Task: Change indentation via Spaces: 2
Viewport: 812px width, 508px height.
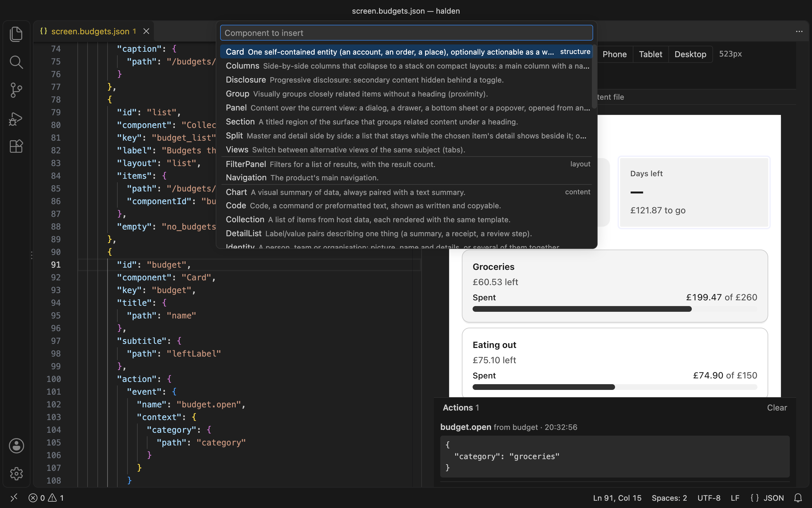Action: pyautogui.click(x=669, y=498)
